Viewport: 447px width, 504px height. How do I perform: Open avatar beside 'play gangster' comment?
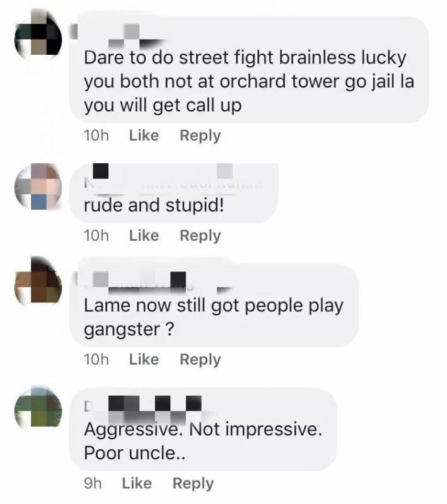tap(38, 280)
